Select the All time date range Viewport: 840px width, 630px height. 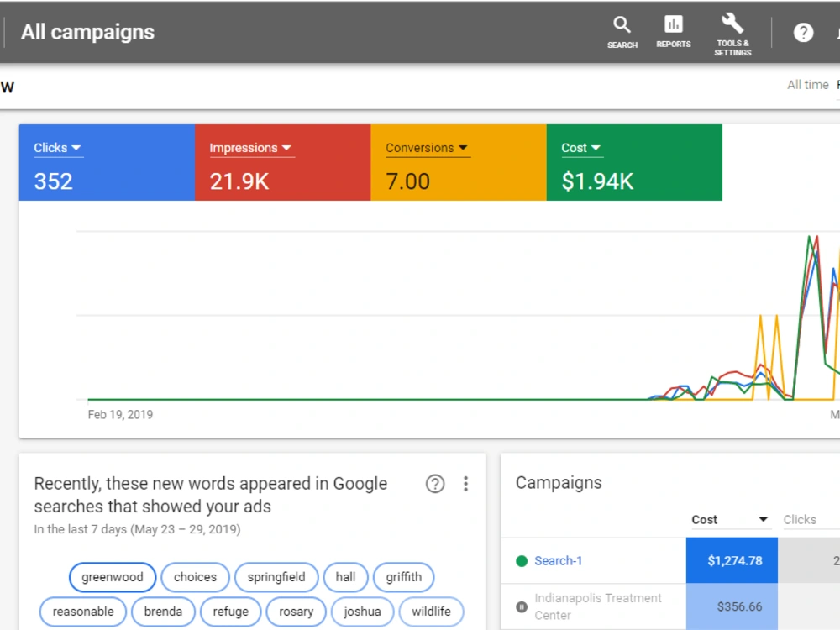807,85
